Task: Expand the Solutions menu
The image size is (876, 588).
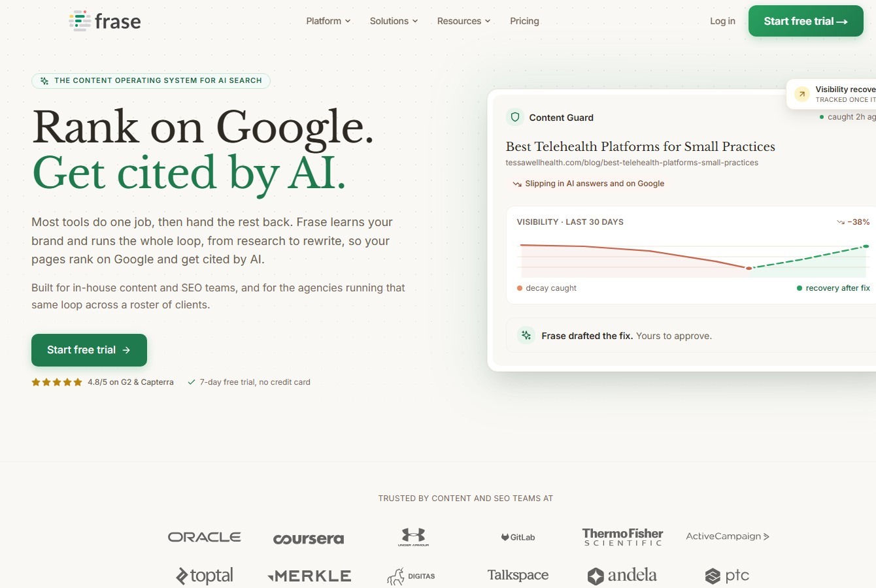Action: pyautogui.click(x=394, y=21)
